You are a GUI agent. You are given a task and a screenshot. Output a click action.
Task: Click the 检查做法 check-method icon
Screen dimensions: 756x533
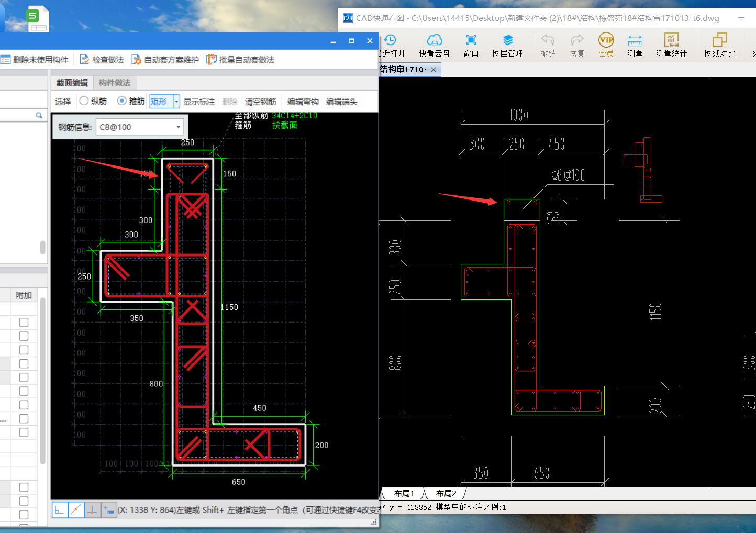(x=84, y=60)
